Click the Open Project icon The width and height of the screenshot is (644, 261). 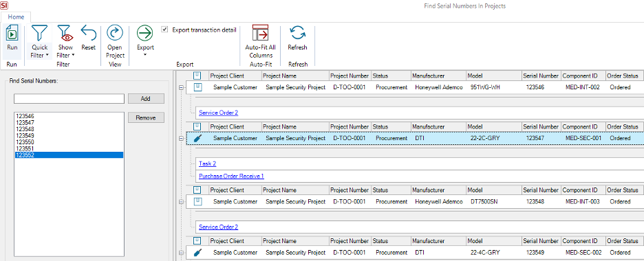click(x=115, y=33)
